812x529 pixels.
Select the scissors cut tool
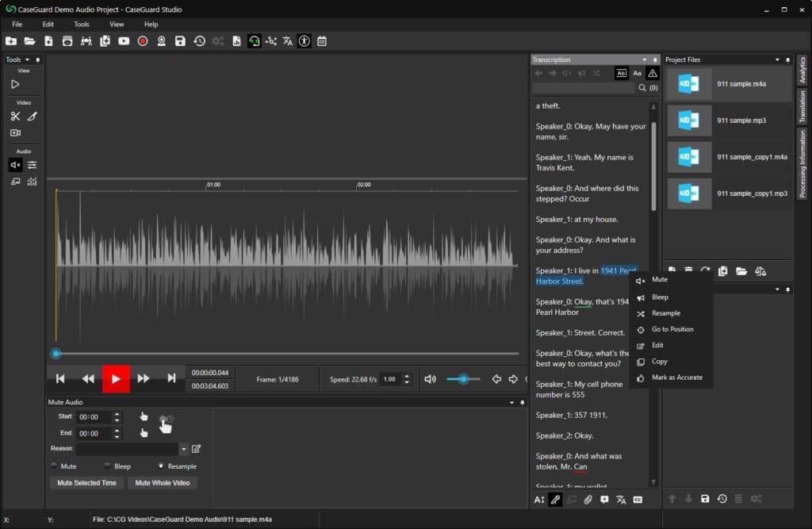(x=15, y=116)
